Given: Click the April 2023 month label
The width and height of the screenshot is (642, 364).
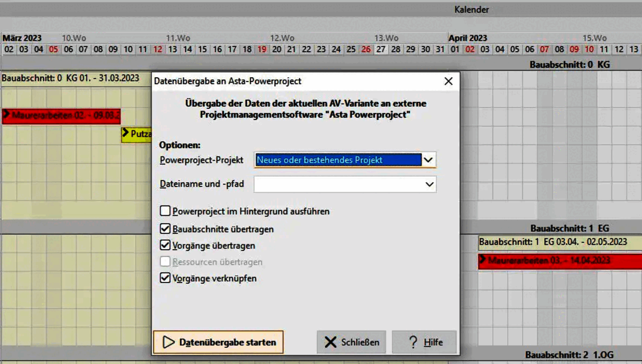Looking at the screenshot, I should click(468, 38).
